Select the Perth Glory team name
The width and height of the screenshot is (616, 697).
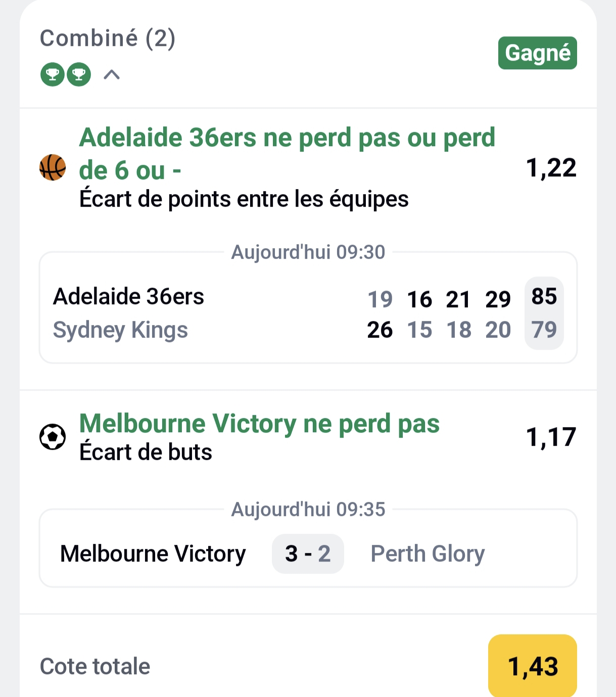[428, 554]
